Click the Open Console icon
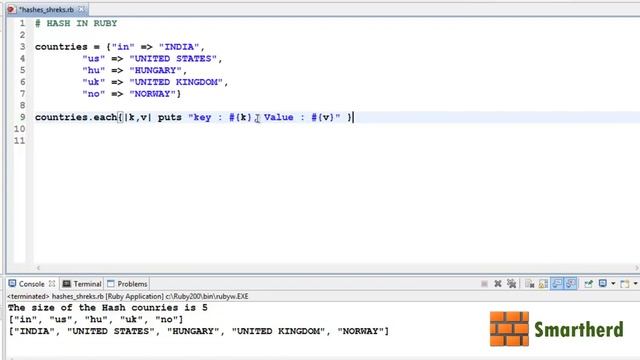Screen dimensions: 640x360 (x=624, y=284)
